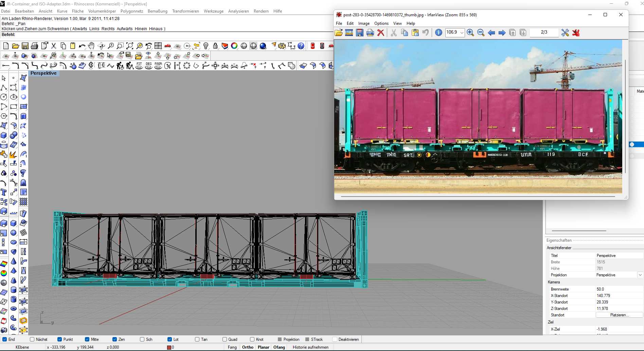
Task: Click the FIT curve tool icon
Action: pyautogui.click(x=139, y=66)
